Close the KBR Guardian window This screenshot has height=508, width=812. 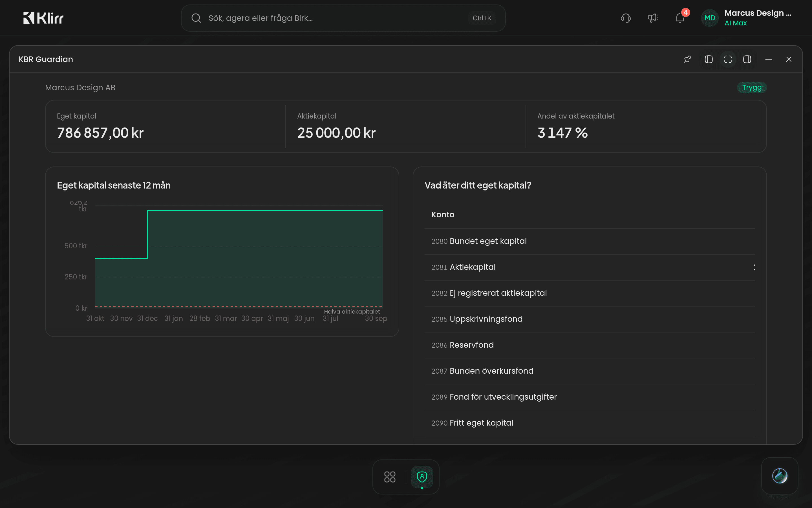(789, 60)
